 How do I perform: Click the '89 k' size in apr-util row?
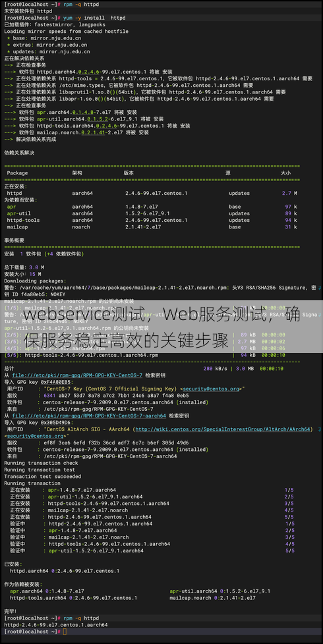pos(291,213)
